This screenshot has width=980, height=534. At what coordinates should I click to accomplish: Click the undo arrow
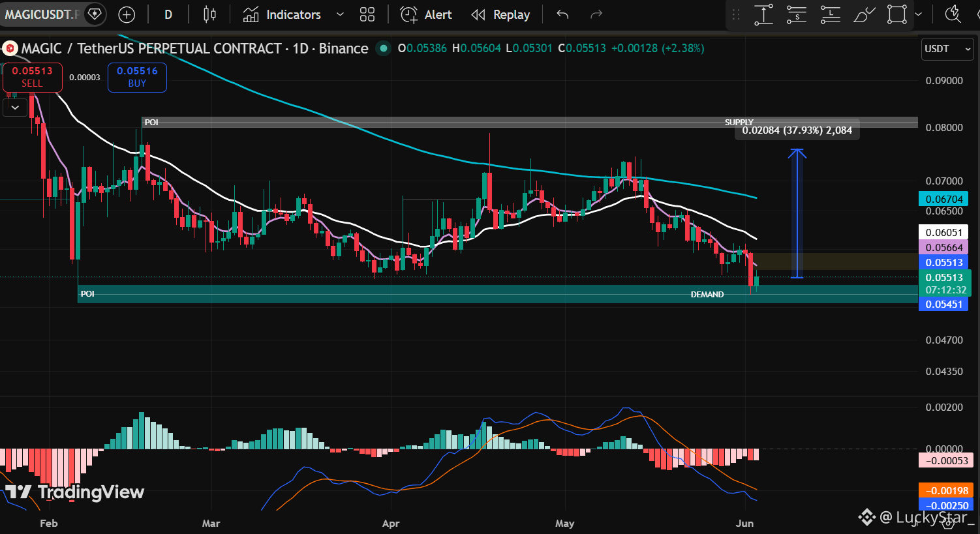[562, 14]
